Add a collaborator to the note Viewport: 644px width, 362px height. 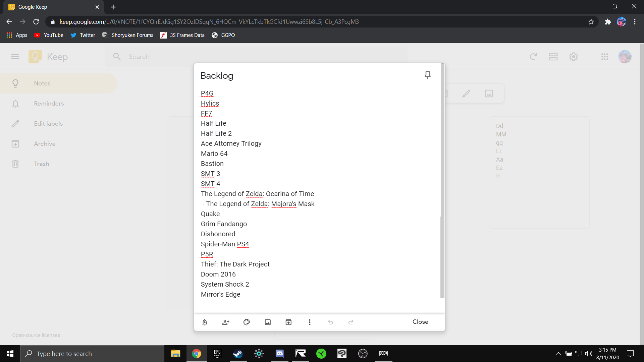226,322
